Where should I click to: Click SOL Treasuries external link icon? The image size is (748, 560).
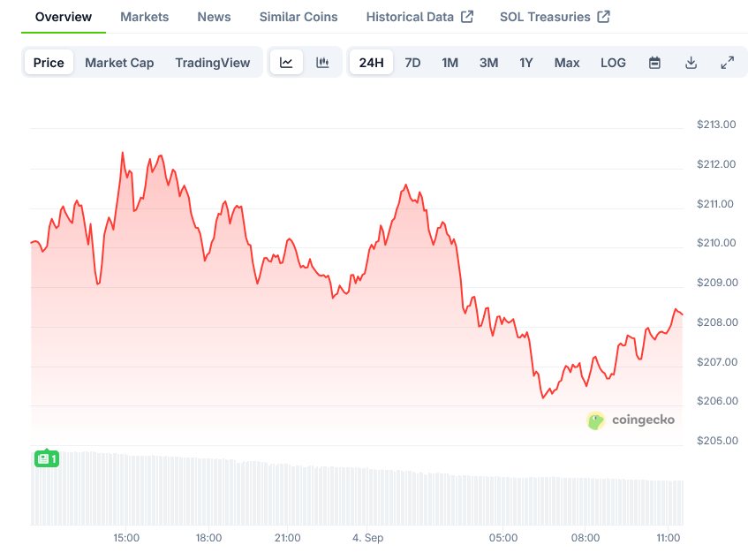click(603, 17)
